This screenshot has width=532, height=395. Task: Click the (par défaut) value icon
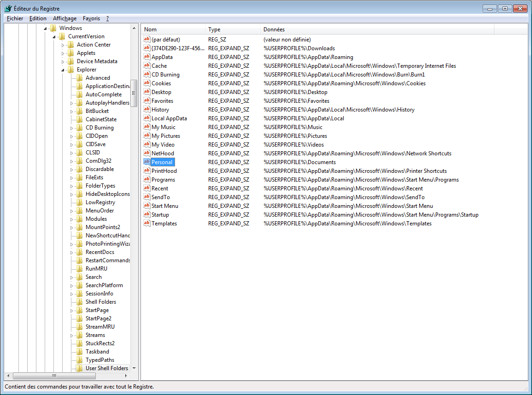tap(147, 40)
